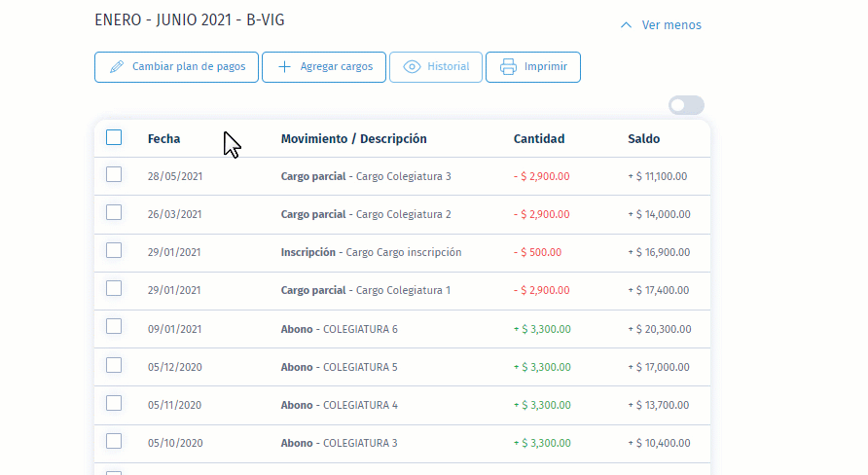Click Abono - COLEGIATURA 4
This screenshot has height=475, width=868.
(340, 405)
